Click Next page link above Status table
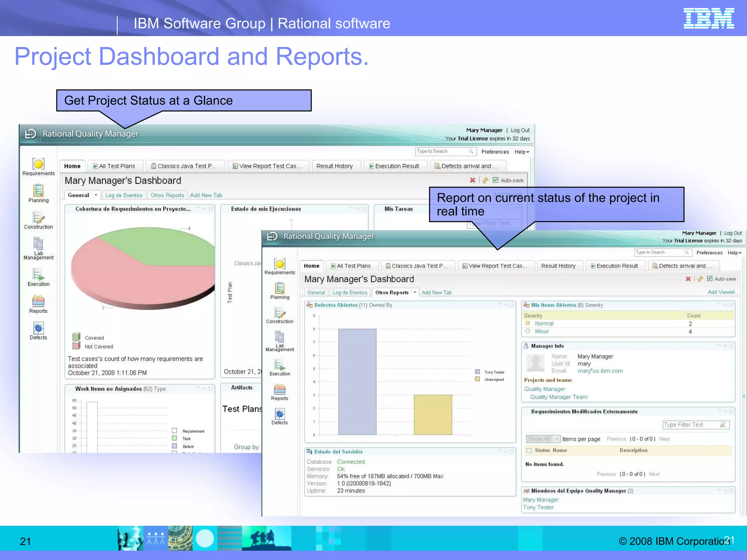Viewport: 747px width, 560px height. (664, 439)
